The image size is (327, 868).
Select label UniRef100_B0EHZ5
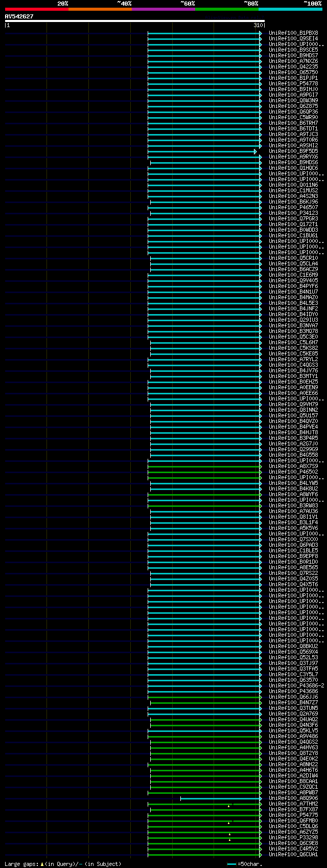point(293,382)
